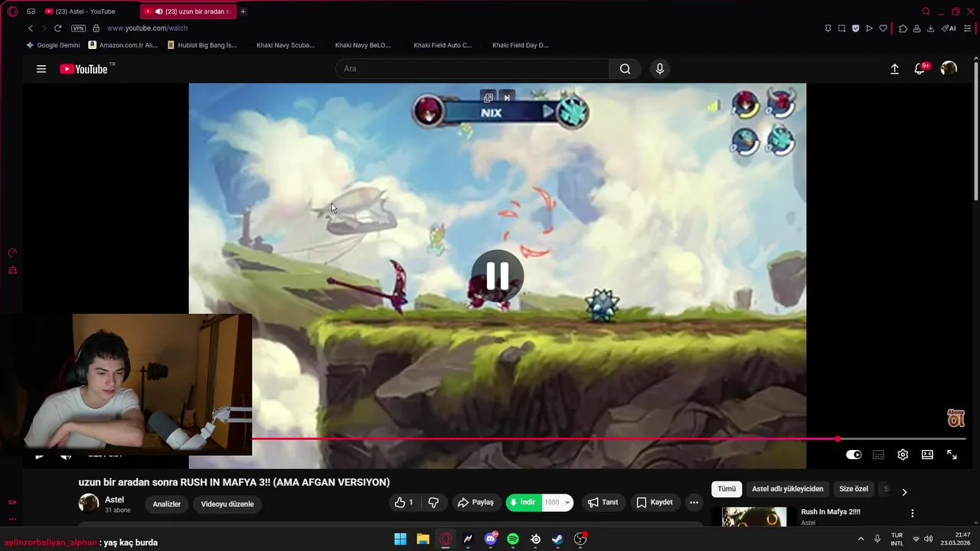980x551 pixels.
Task: Click the 'Videoyu düzenle' button
Action: [x=227, y=504]
